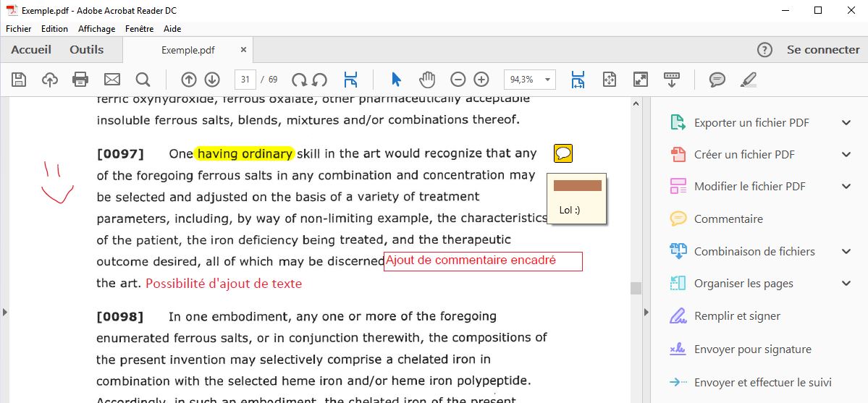
Task: Send file by email envelope icon
Action: pyautogui.click(x=111, y=80)
